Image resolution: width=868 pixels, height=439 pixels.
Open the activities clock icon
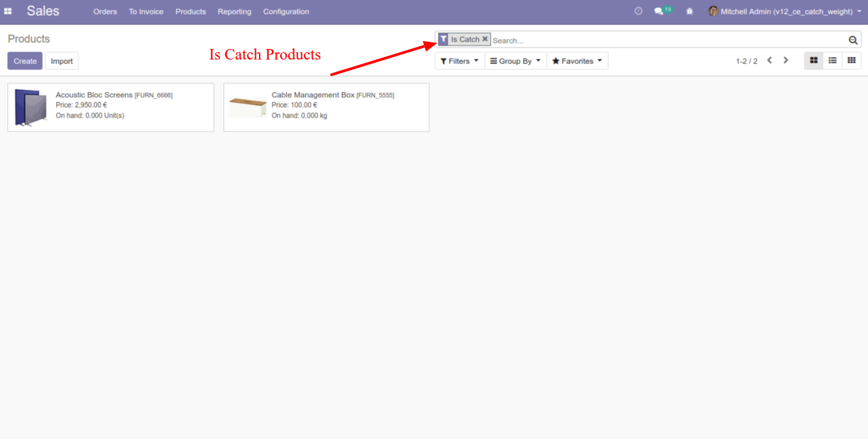(638, 11)
